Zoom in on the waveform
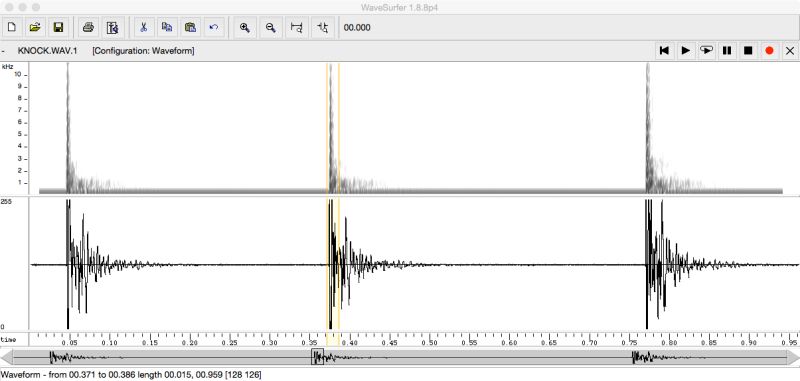The image size is (800, 381). 244,27
